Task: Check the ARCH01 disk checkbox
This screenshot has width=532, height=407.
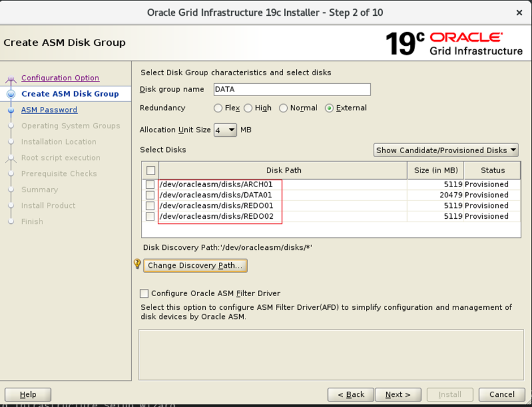Action: pyautogui.click(x=150, y=184)
